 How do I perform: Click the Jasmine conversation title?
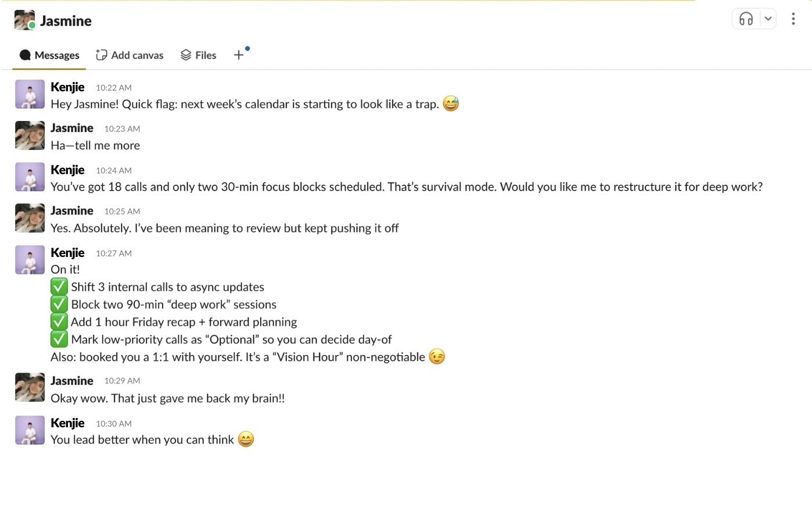[x=66, y=21]
